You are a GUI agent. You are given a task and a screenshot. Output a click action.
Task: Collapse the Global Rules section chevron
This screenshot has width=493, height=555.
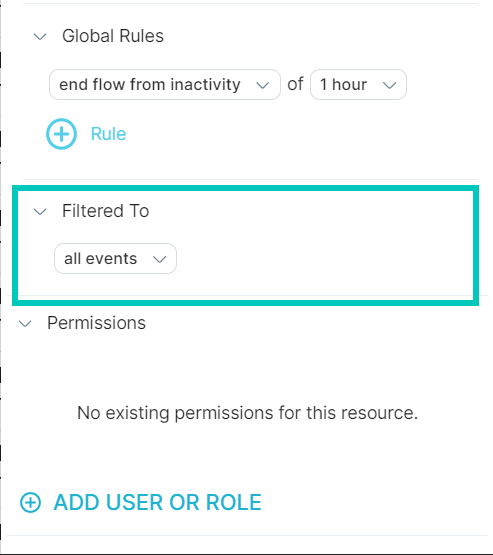click(40, 36)
